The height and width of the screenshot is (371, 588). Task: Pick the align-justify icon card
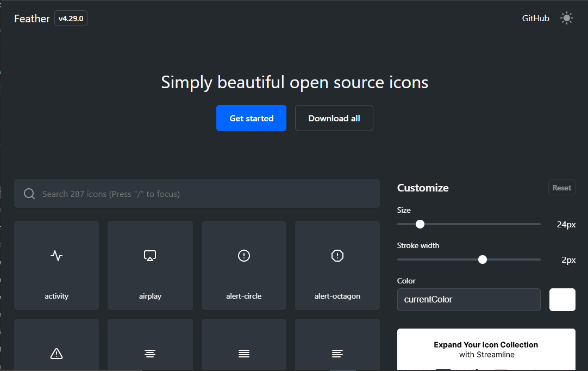click(x=244, y=345)
